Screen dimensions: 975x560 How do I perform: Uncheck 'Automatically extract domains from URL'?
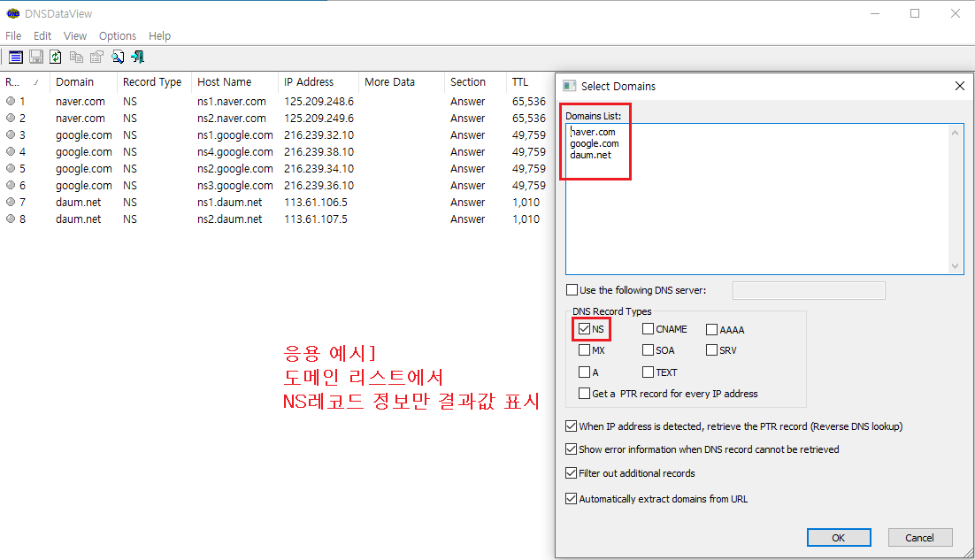point(571,498)
